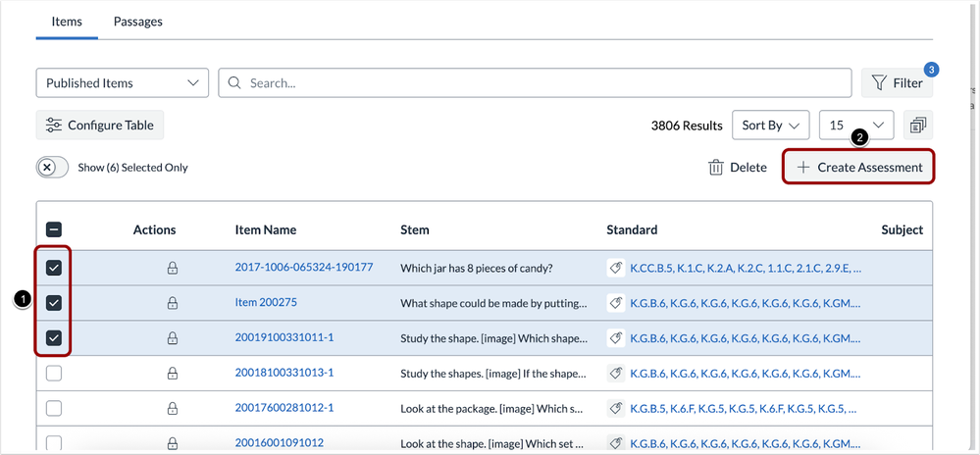Open the Filter panel
980x455 pixels.
[x=897, y=83]
